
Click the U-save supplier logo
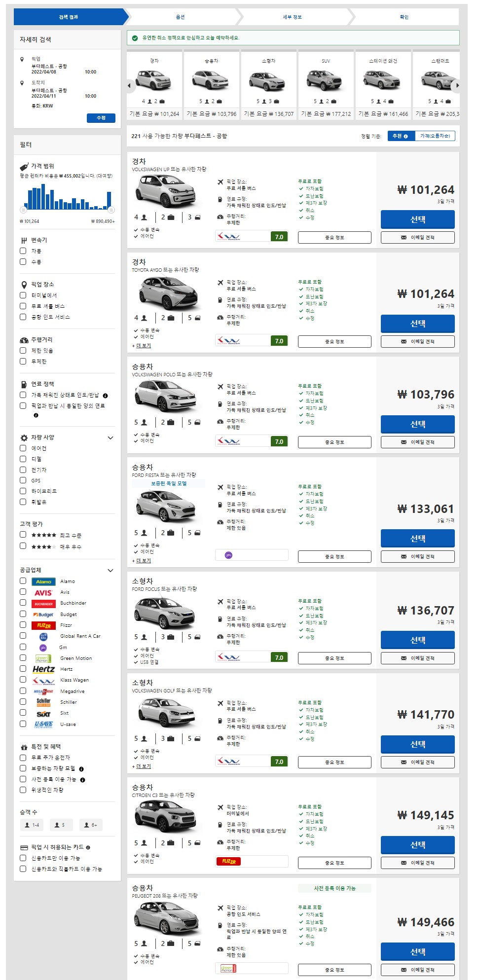pyautogui.click(x=43, y=725)
